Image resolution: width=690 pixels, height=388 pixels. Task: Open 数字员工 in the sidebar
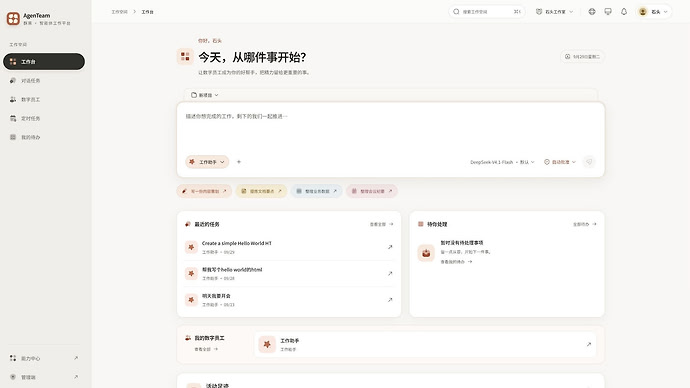tap(44, 99)
